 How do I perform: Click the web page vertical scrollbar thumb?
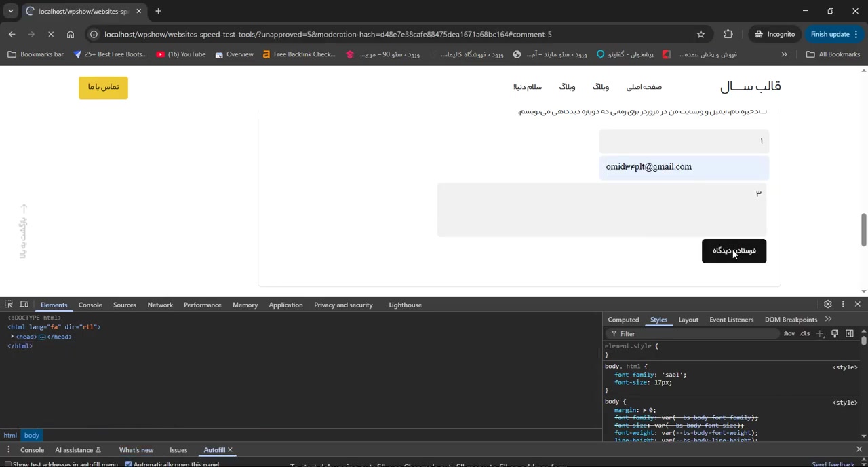coord(863,230)
